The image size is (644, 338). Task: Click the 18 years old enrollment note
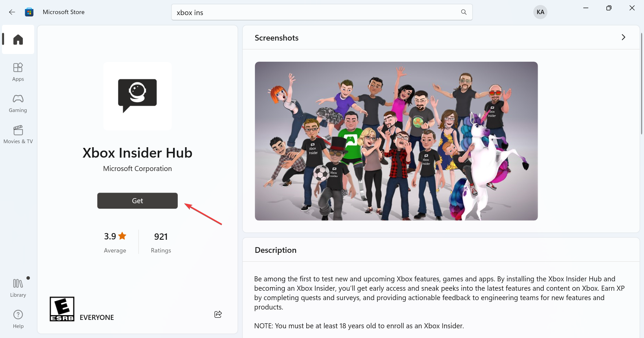coord(359,326)
